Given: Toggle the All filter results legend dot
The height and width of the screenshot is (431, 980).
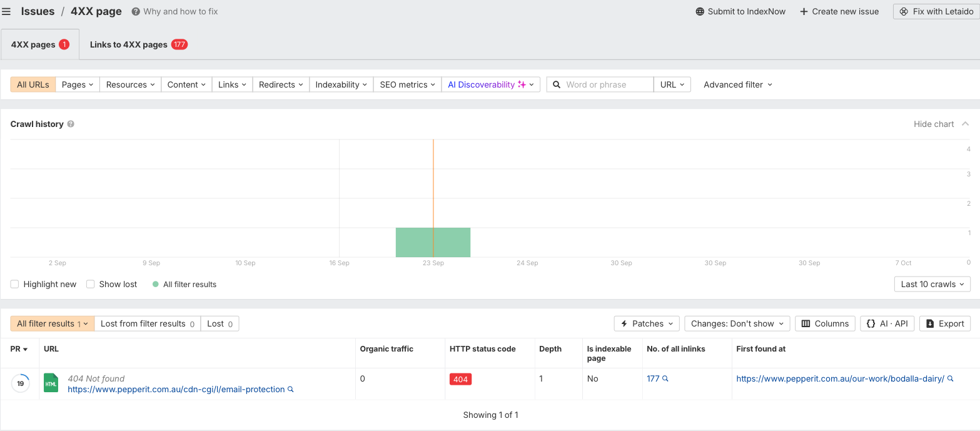Looking at the screenshot, I should point(156,284).
